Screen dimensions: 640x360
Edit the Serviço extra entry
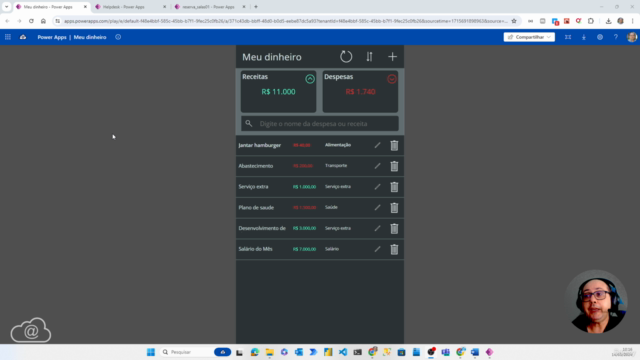coord(378,187)
